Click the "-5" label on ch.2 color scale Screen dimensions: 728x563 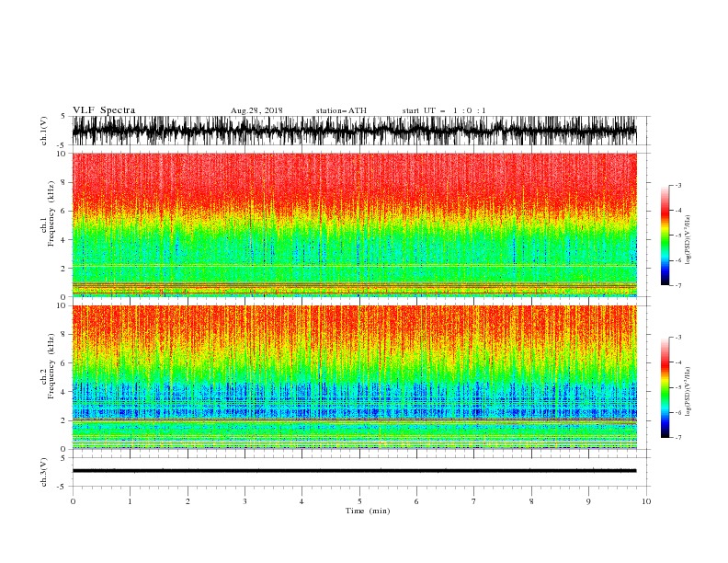click(x=678, y=387)
